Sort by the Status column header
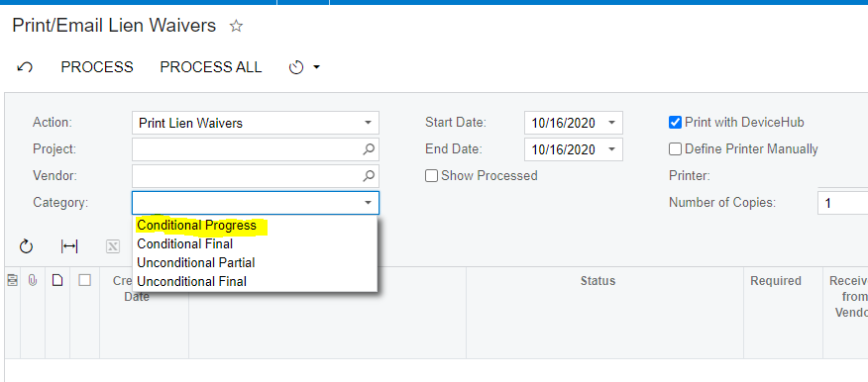Screen dimensions: 868x382 tap(597, 281)
